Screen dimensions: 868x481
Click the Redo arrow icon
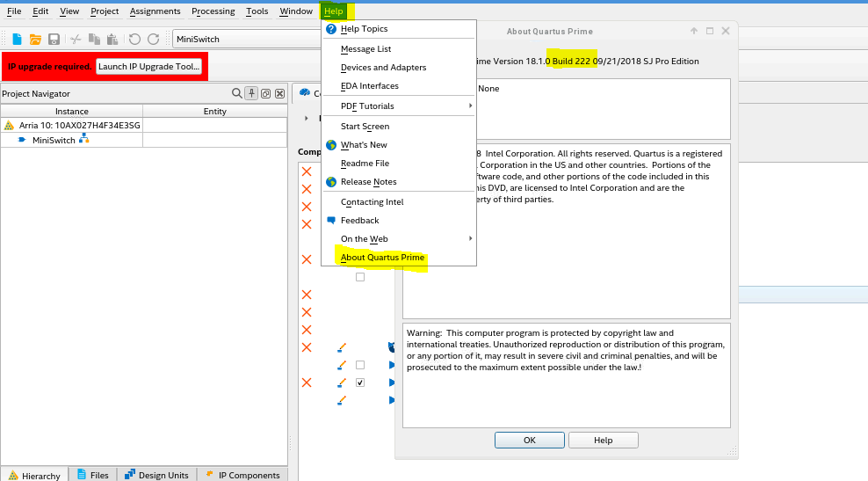point(154,39)
